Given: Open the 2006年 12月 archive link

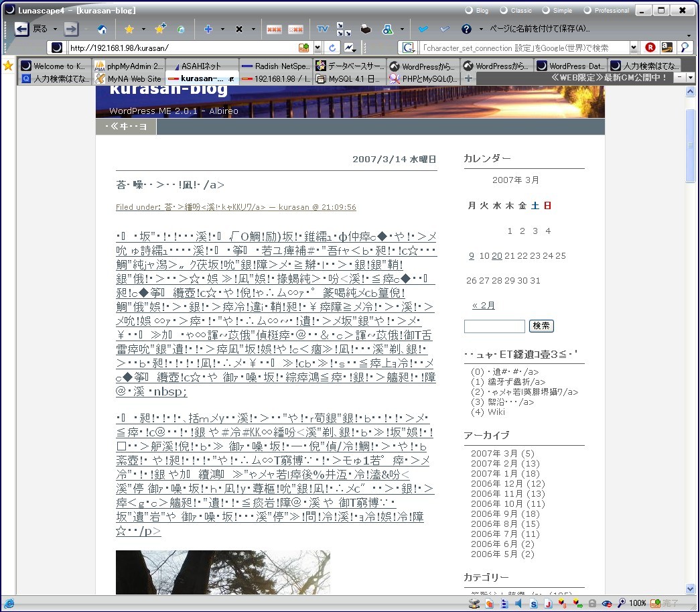Looking at the screenshot, I should (508, 484).
